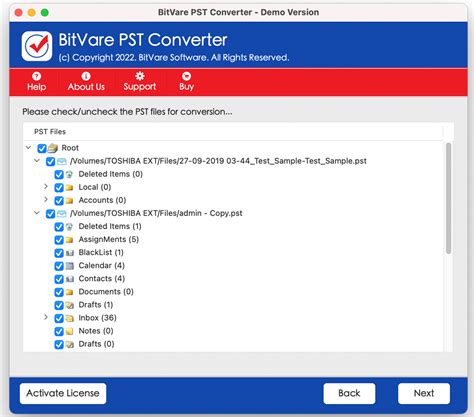Click the Documents (0) folder icon
This screenshot has width=474, height=417.
[x=69, y=292]
